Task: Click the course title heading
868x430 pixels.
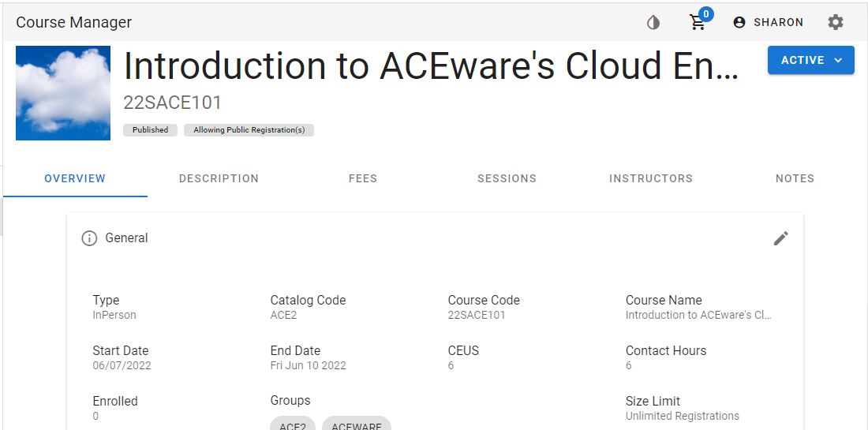Action: 431,65
